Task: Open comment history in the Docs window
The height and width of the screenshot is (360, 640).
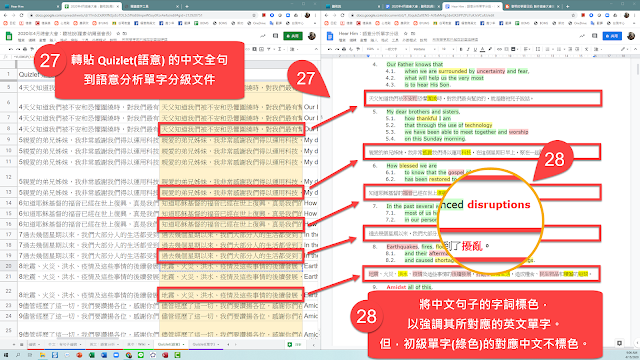Action: coord(595,36)
